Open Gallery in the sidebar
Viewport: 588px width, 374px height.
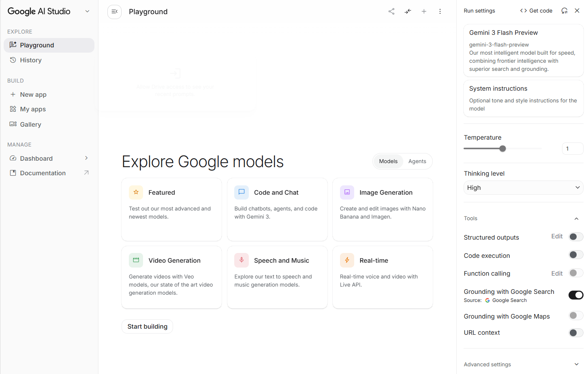pos(49,125)
